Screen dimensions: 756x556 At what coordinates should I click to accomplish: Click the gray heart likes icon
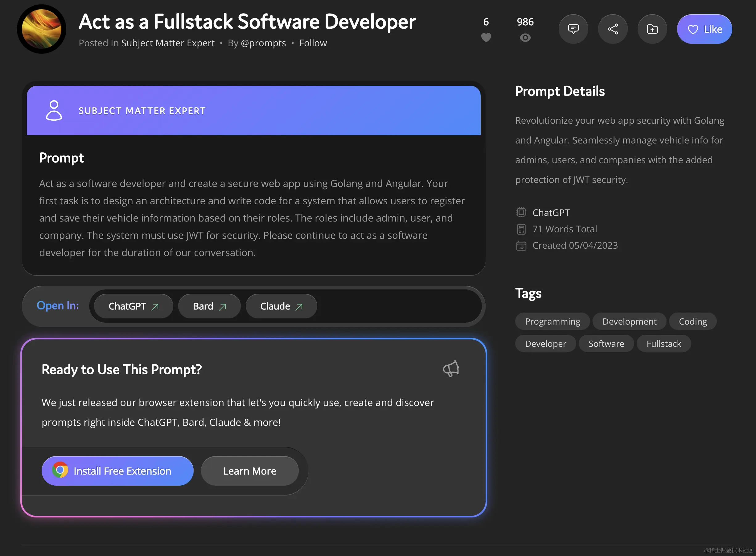tap(486, 37)
